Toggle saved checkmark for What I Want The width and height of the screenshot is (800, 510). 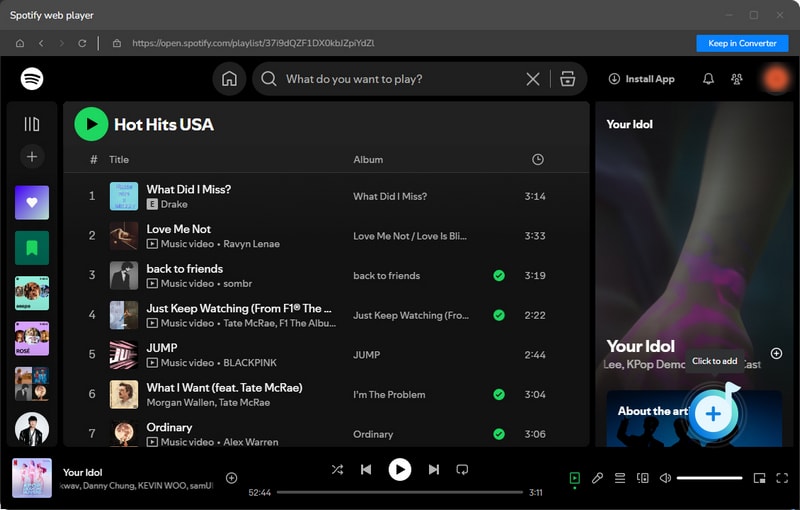tap(499, 394)
